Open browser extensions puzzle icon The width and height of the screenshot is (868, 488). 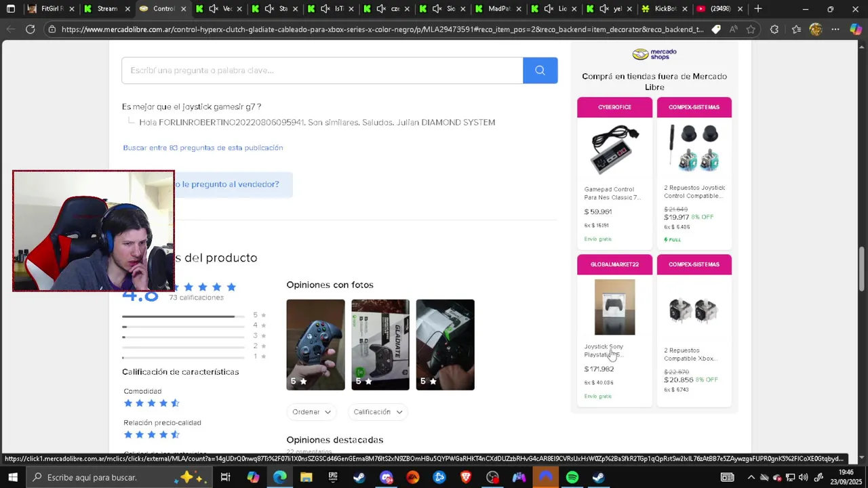tap(774, 29)
